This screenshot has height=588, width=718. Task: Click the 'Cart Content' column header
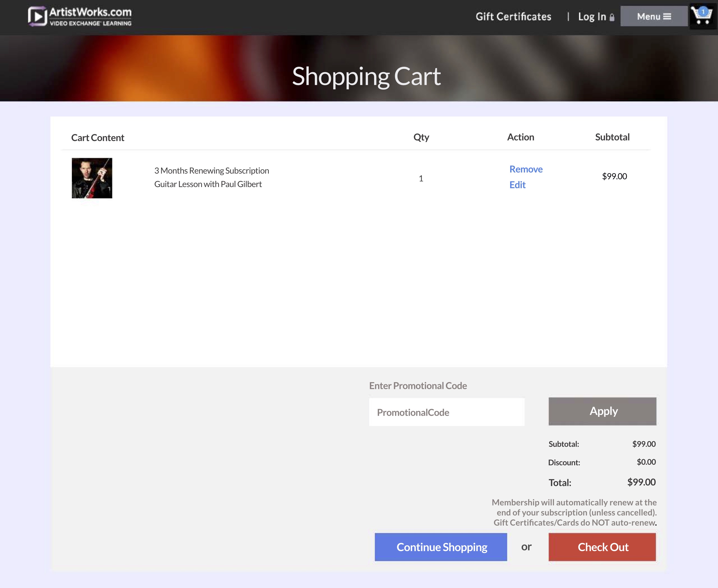[98, 138]
